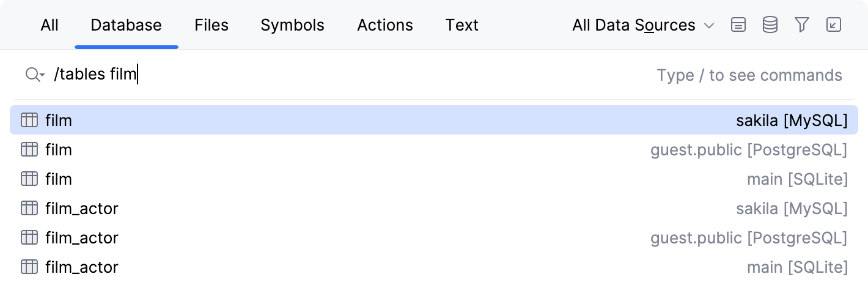The width and height of the screenshot is (868, 285).
Task: Click table icon of PostgreSQL film row
Action: click(29, 150)
